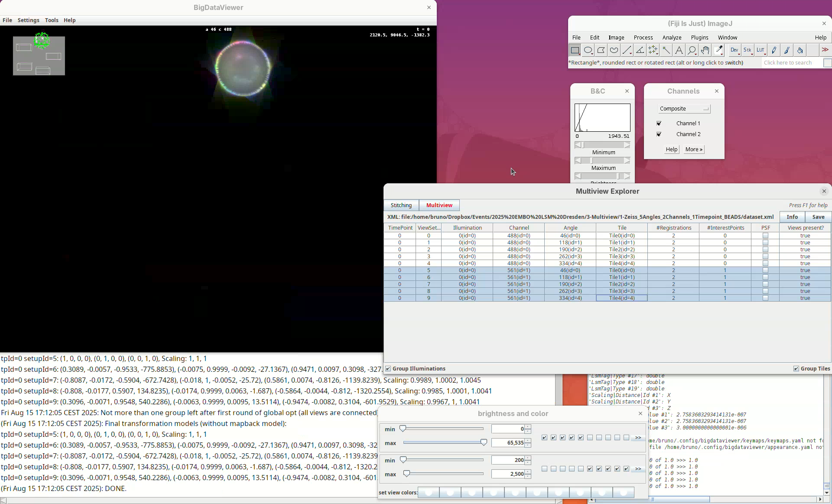Toggle Group Tiles checkbox
832x504 pixels.
[x=796, y=369]
